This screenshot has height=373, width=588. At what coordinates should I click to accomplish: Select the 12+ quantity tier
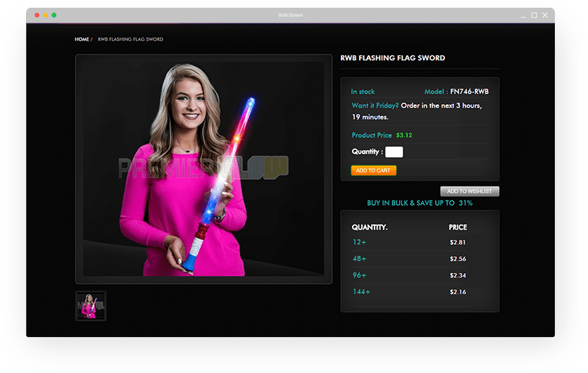point(359,243)
